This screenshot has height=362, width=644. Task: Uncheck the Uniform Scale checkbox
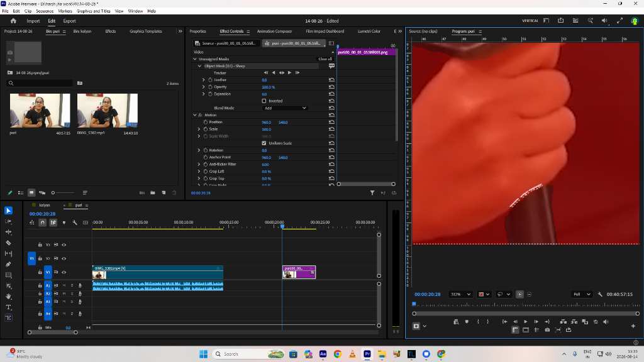click(x=264, y=143)
